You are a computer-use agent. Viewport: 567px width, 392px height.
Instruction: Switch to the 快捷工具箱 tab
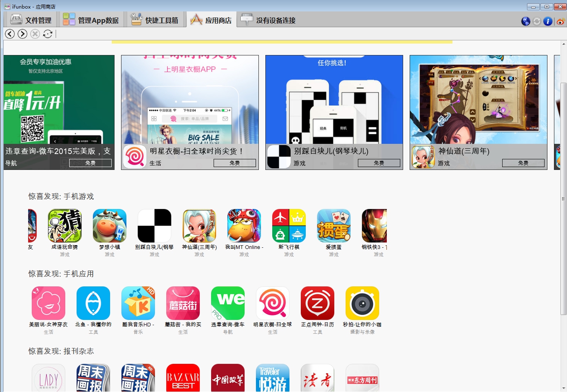[155, 19]
